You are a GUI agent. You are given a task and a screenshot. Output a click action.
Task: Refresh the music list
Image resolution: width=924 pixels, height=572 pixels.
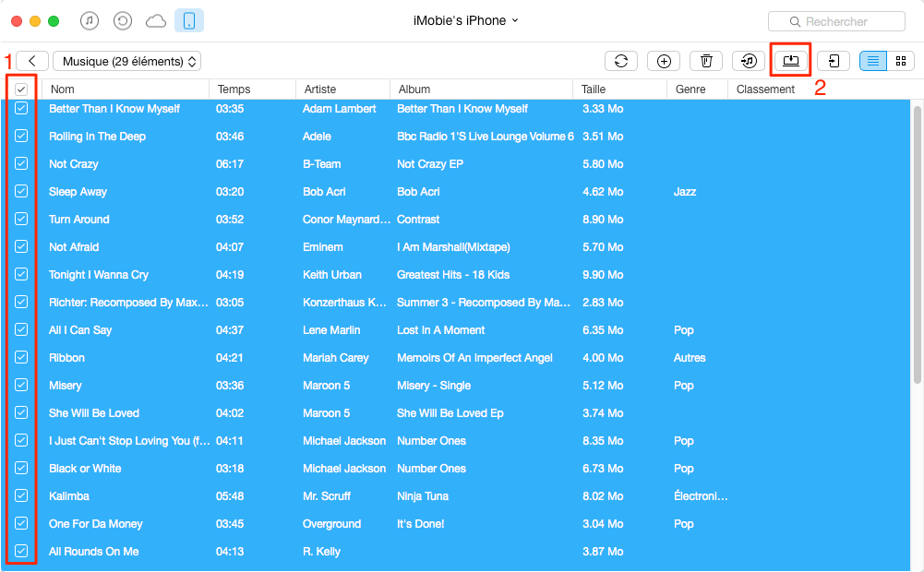click(x=621, y=61)
